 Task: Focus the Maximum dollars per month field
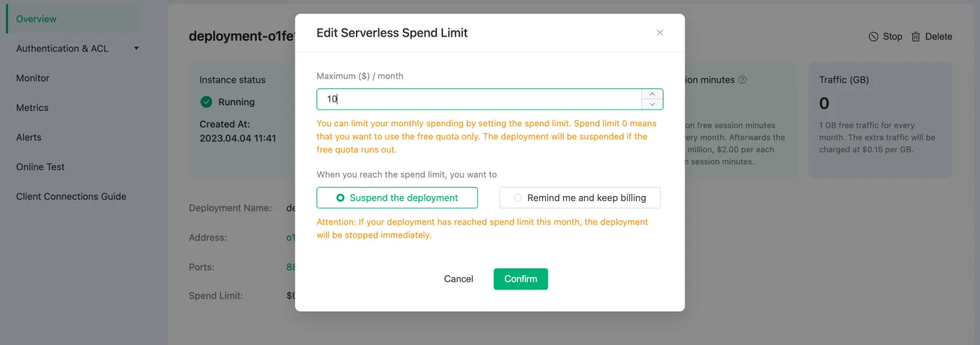tap(478, 99)
